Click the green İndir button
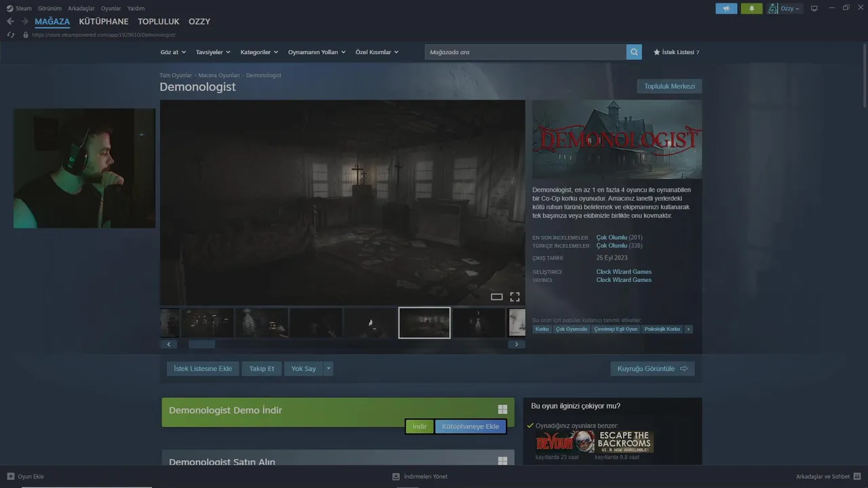 pyautogui.click(x=420, y=426)
